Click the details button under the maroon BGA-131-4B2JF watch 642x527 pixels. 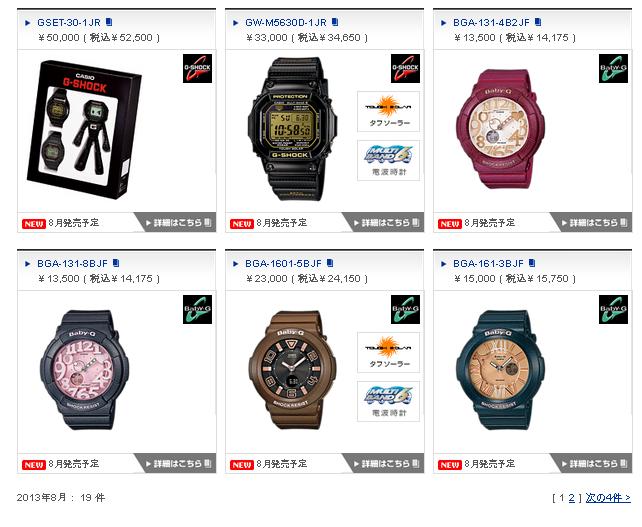point(593,223)
